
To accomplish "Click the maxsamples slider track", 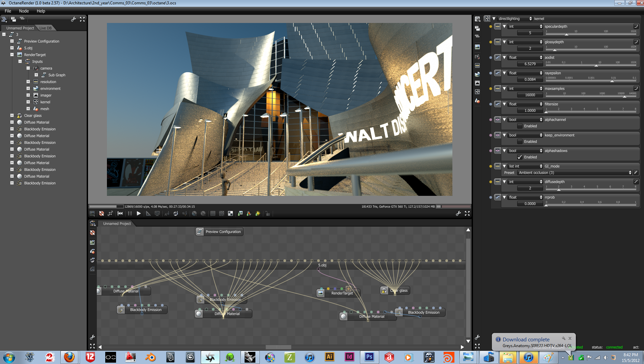I will 591,97.
